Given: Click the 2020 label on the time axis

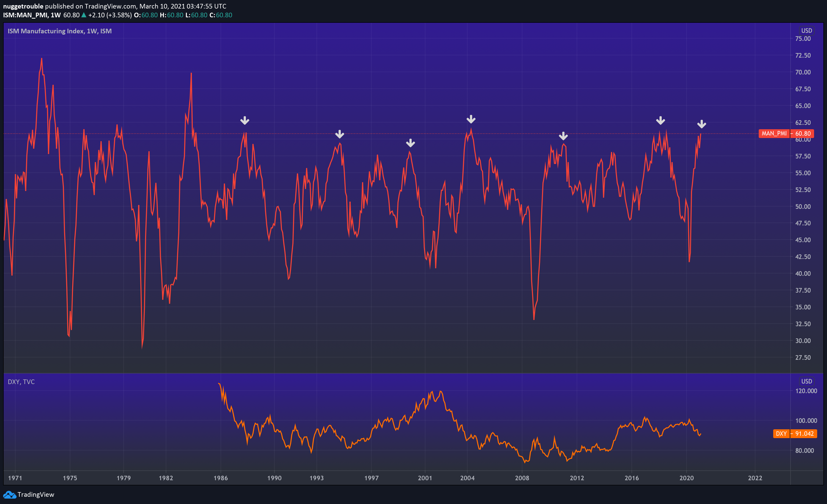Looking at the screenshot, I should [686, 478].
